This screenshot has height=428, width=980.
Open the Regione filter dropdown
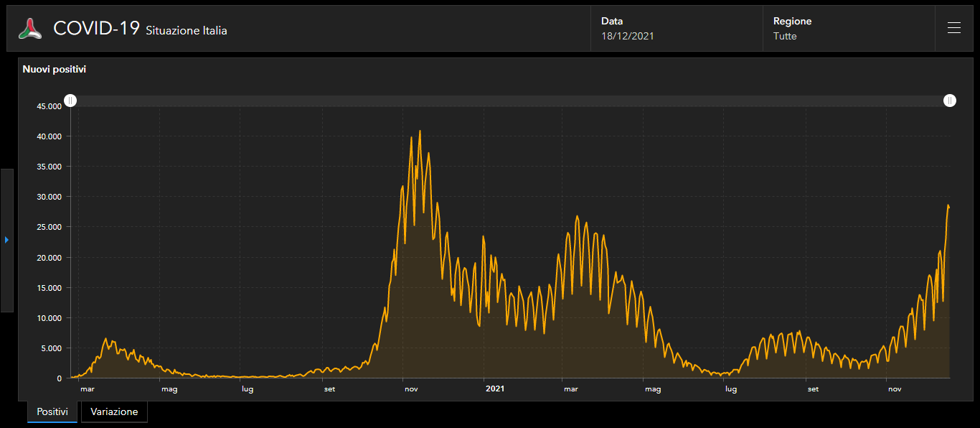click(848, 29)
